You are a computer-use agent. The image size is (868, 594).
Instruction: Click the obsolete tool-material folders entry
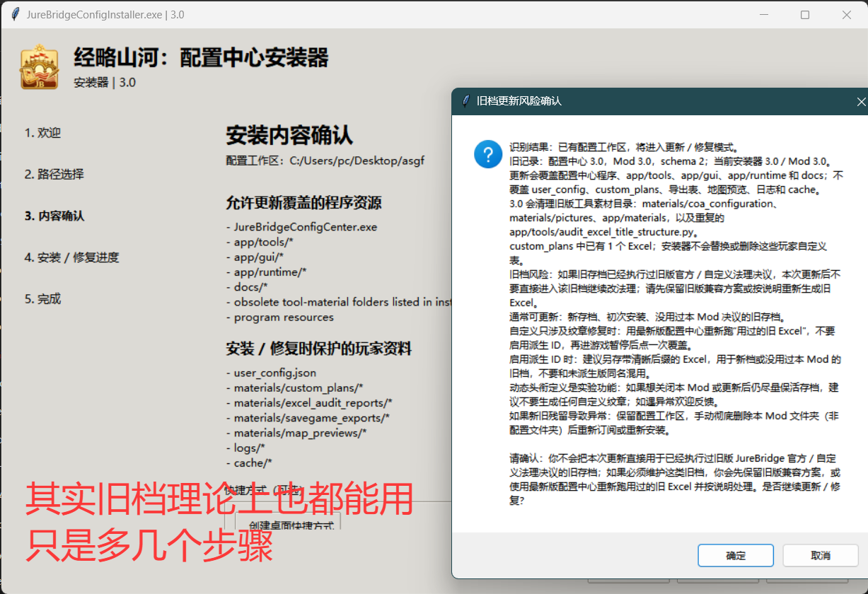(339, 302)
